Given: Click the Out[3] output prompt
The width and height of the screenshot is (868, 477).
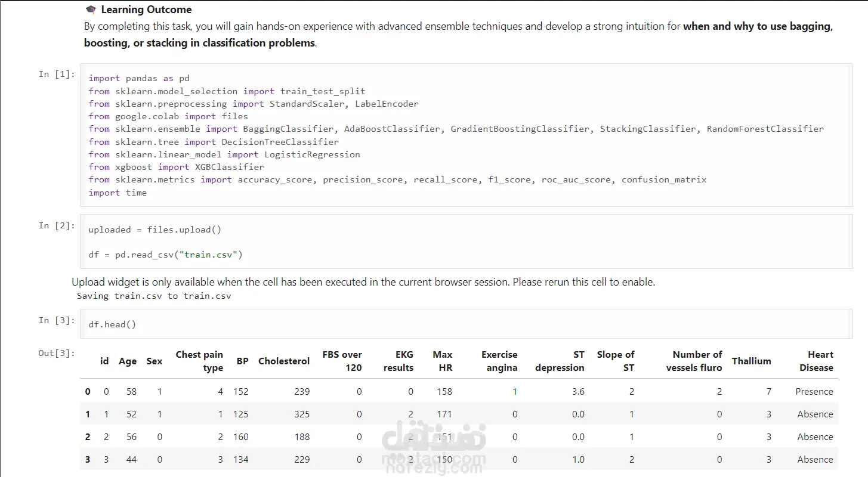Looking at the screenshot, I should (57, 353).
